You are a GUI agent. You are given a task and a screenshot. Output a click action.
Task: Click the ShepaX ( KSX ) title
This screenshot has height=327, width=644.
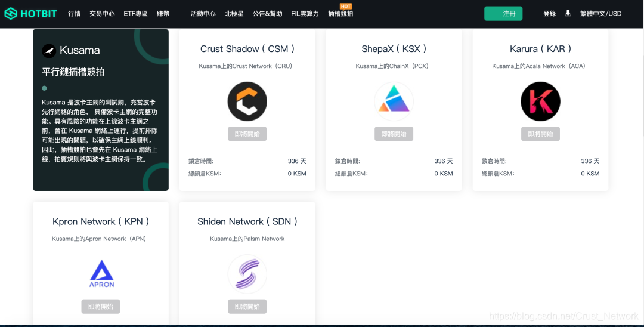[x=394, y=49]
